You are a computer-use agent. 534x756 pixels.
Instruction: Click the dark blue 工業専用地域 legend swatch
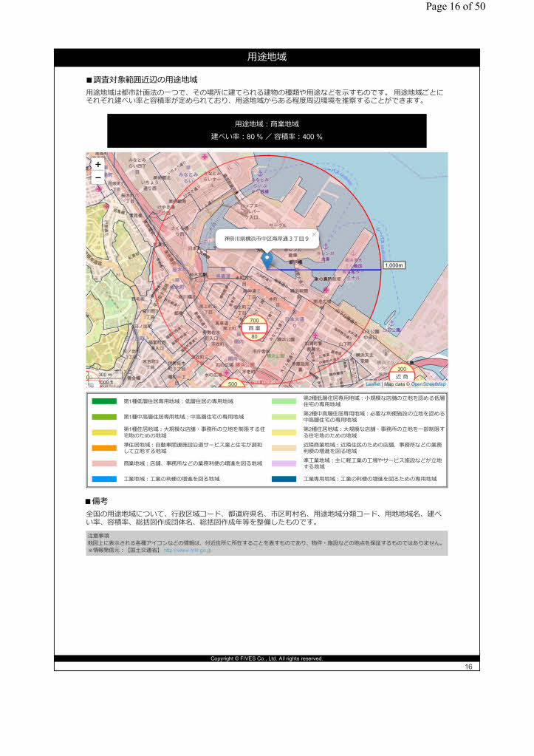click(284, 479)
